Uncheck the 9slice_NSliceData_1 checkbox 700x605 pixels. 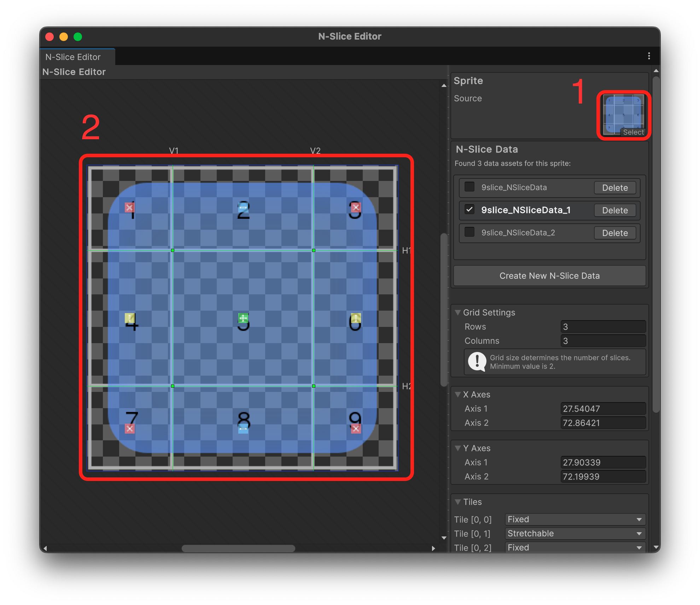point(469,210)
